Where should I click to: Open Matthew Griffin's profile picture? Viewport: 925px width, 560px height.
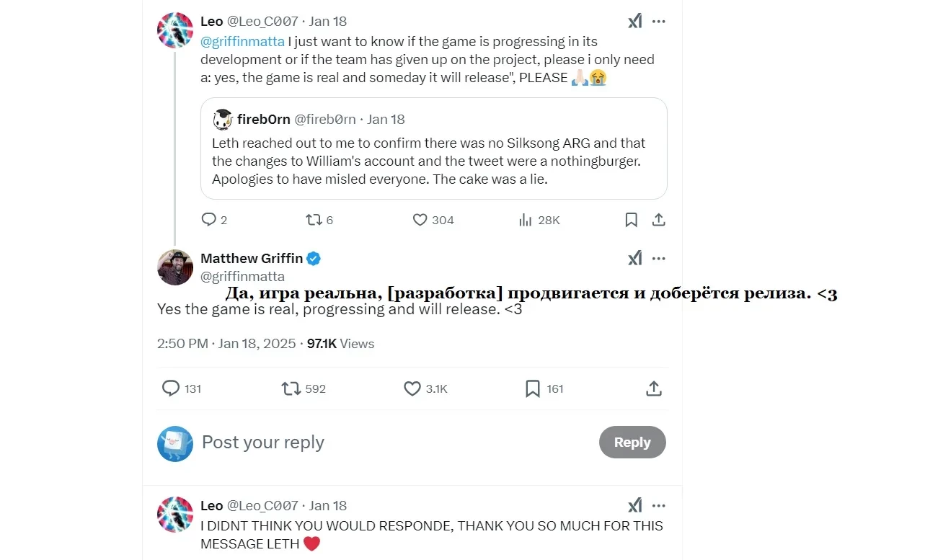click(x=175, y=267)
